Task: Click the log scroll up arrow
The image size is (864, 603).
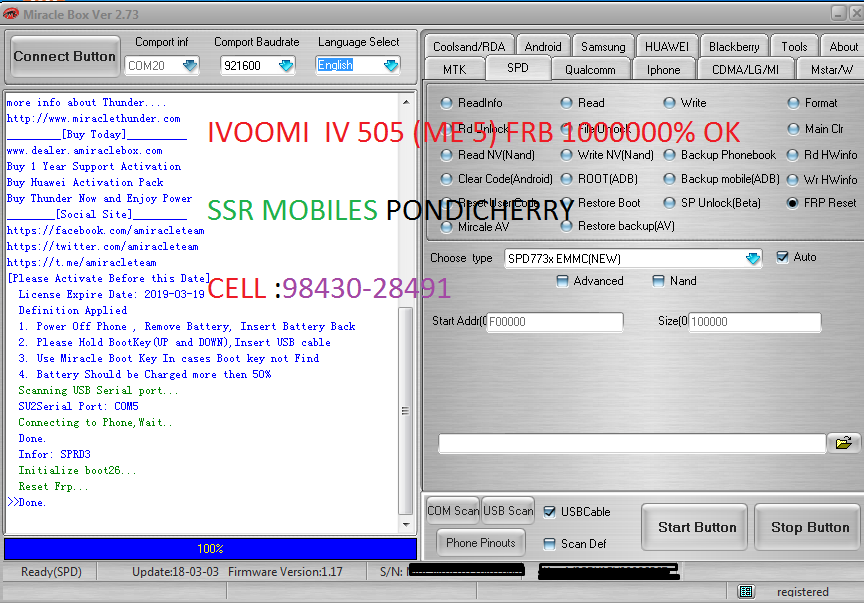Action: pos(406,102)
